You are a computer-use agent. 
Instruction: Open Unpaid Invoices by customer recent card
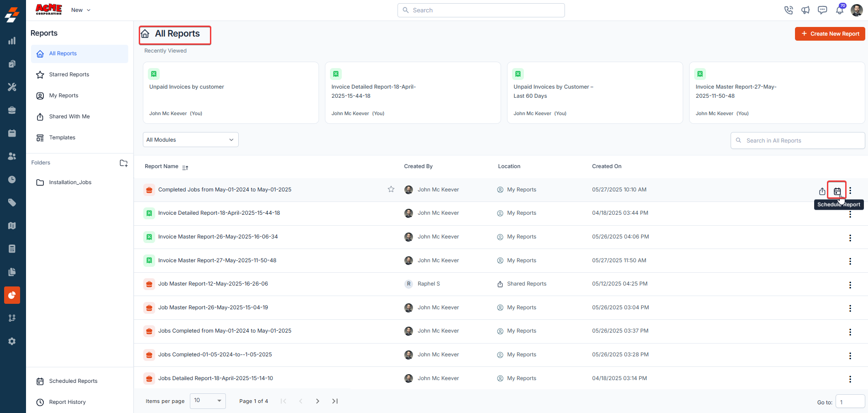231,93
